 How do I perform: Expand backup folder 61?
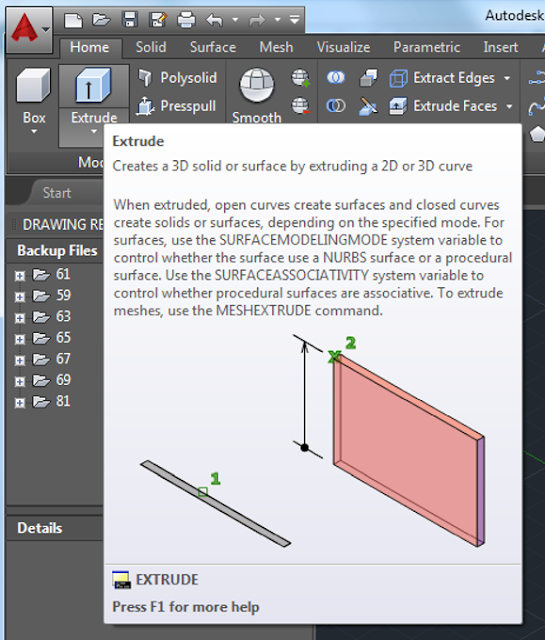(x=19, y=276)
